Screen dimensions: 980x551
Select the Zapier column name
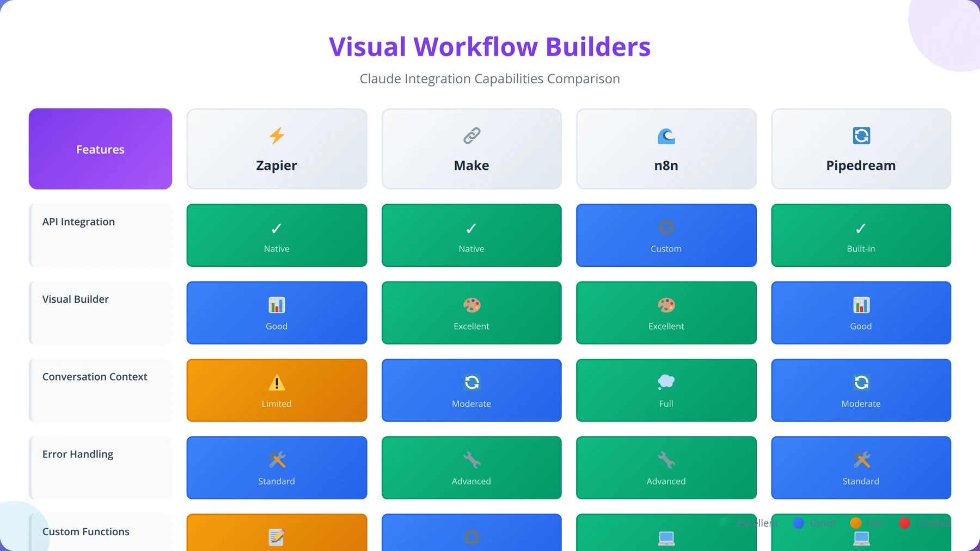point(277,166)
